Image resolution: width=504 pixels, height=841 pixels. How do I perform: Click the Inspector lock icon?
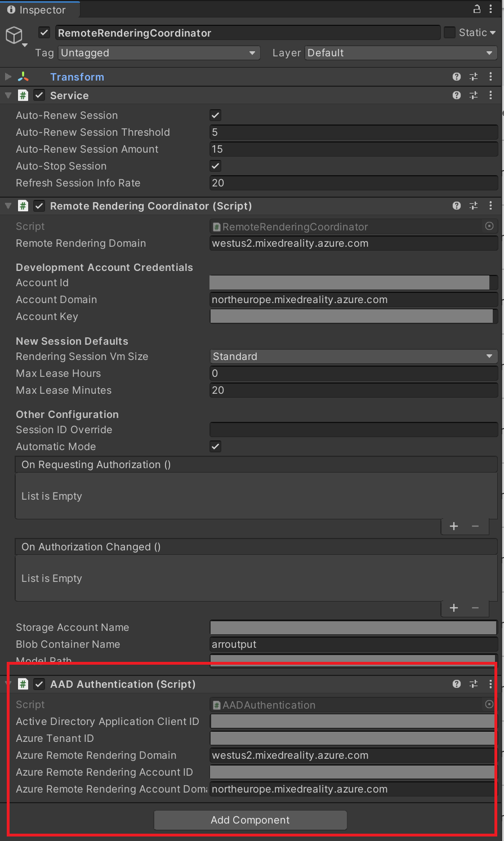point(477,9)
